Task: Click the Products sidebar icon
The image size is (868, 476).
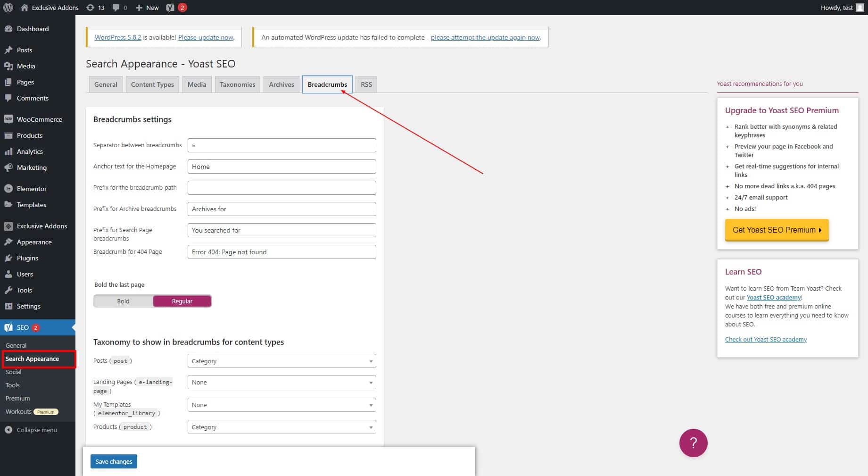Action: point(8,135)
